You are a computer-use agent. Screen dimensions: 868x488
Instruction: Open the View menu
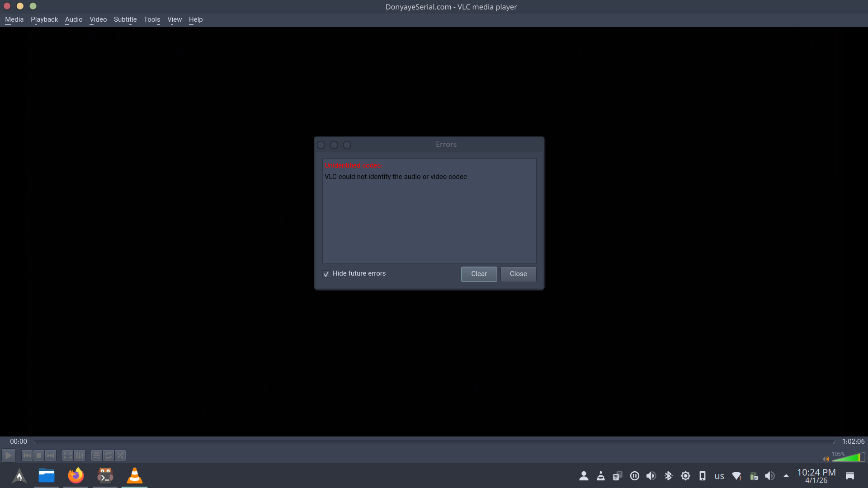[175, 19]
